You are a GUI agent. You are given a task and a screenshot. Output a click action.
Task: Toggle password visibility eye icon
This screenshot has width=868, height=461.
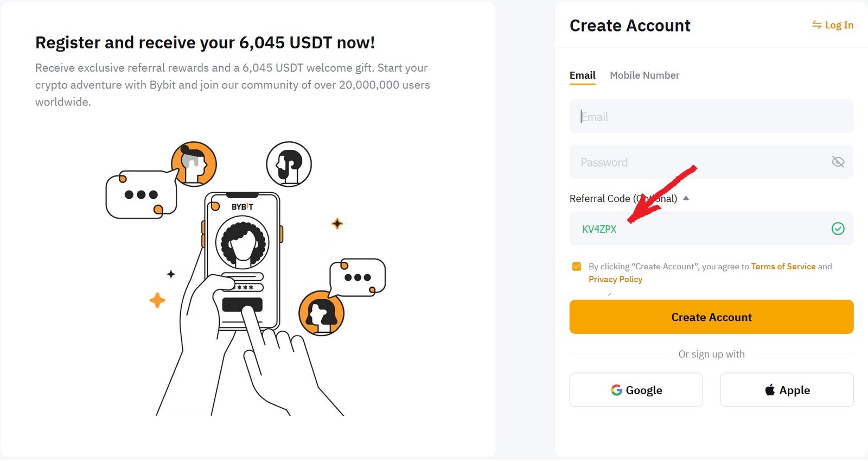[838, 162]
